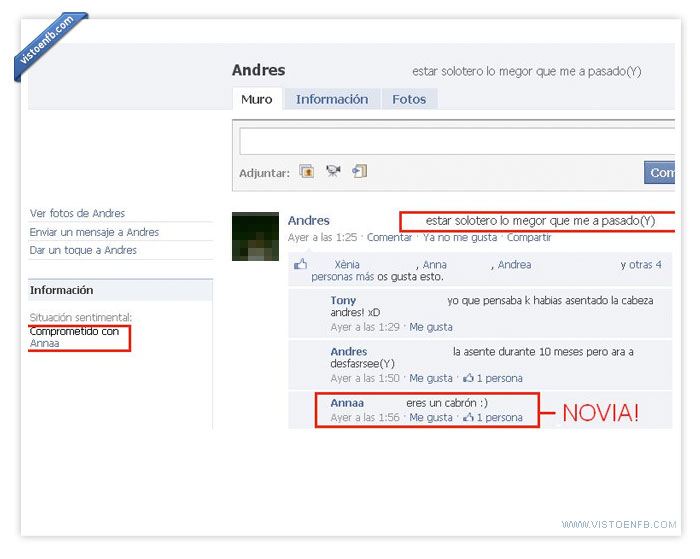Click the attach video camera icon
Image resolution: width=700 pixels, height=559 pixels.
333,172
